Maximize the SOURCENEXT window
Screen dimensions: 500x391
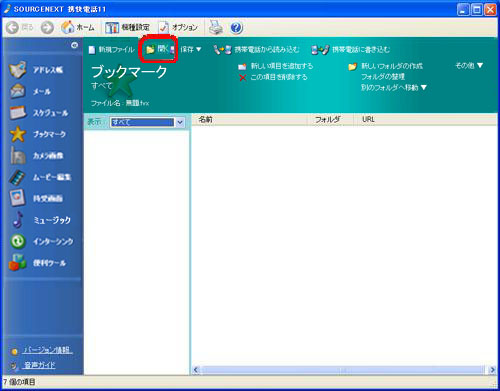point(477,9)
